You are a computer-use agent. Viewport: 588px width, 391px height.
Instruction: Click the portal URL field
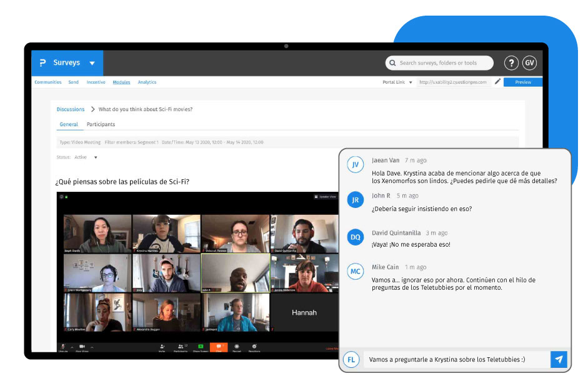pyautogui.click(x=453, y=82)
